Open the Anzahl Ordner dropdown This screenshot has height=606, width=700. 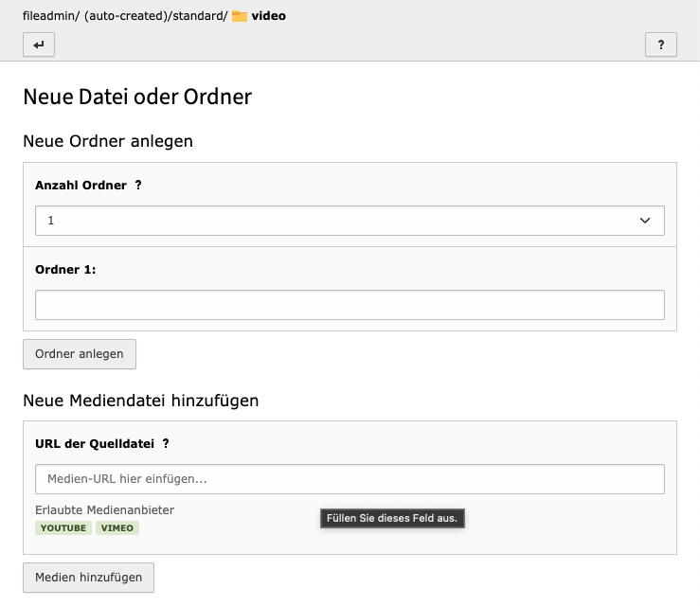pos(350,221)
